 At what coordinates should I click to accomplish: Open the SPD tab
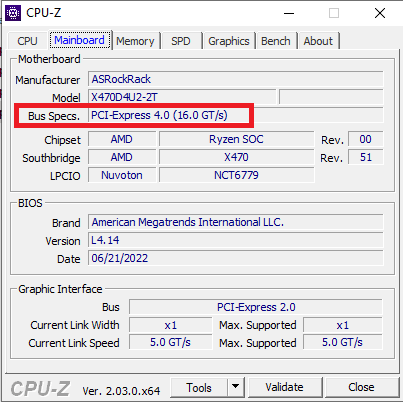point(181,41)
